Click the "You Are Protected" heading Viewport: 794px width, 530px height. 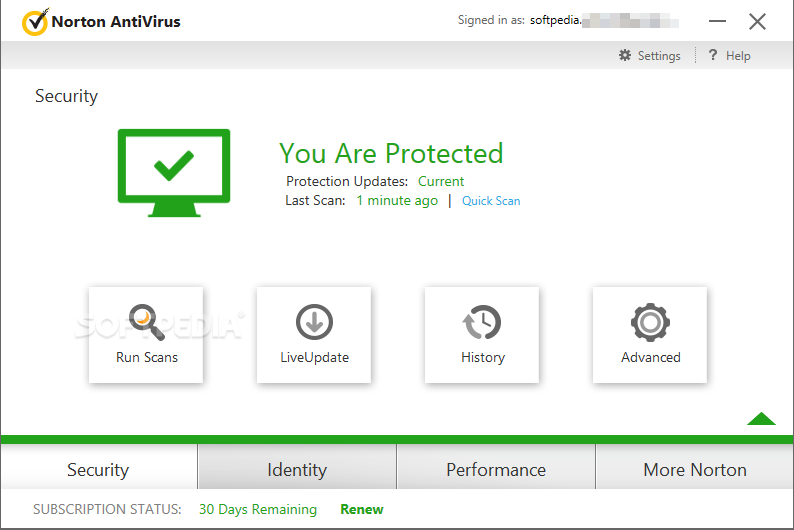(x=391, y=153)
